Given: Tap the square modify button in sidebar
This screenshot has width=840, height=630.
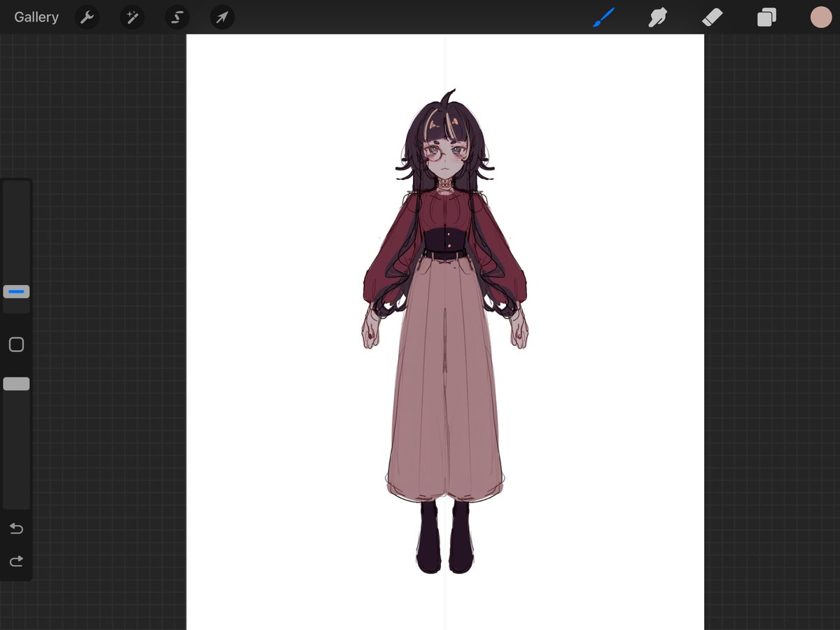Looking at the screenshot, I should point(16,344).
